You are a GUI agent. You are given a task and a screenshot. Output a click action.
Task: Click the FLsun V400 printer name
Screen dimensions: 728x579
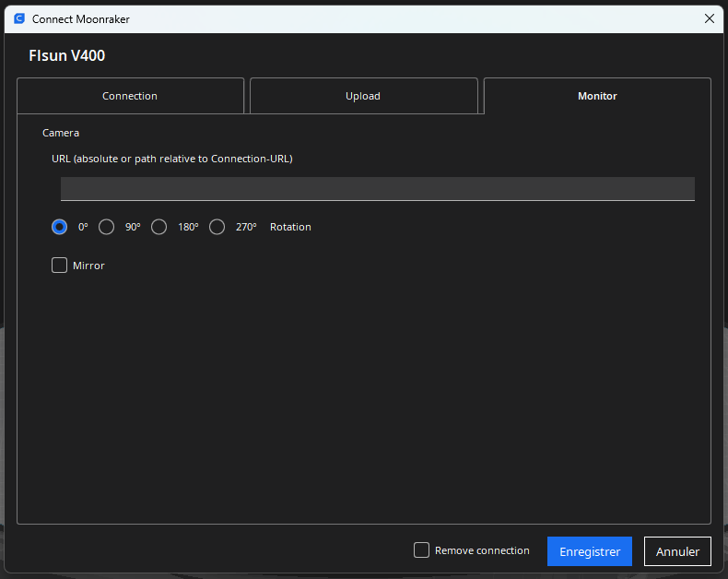[67, 55]
